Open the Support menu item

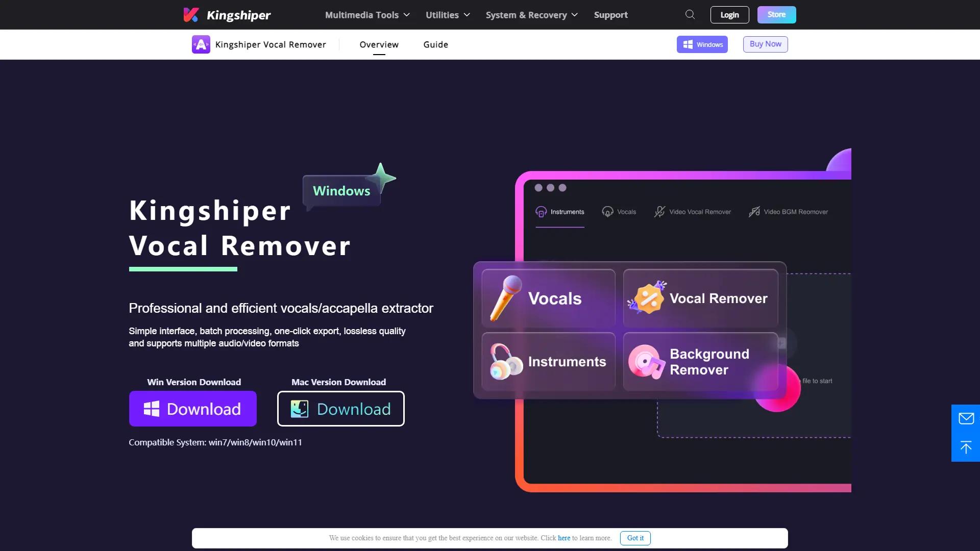pyautogui.click(x=610, y=15)
